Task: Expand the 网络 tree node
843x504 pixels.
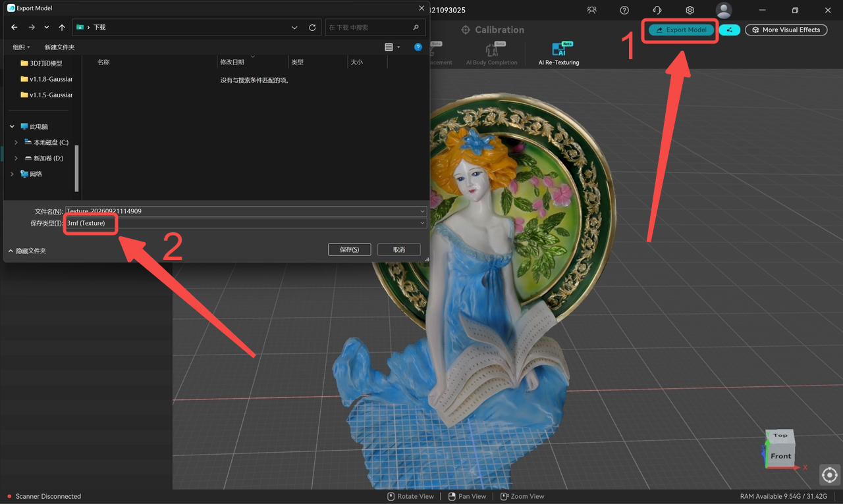Action: (12, 174)
